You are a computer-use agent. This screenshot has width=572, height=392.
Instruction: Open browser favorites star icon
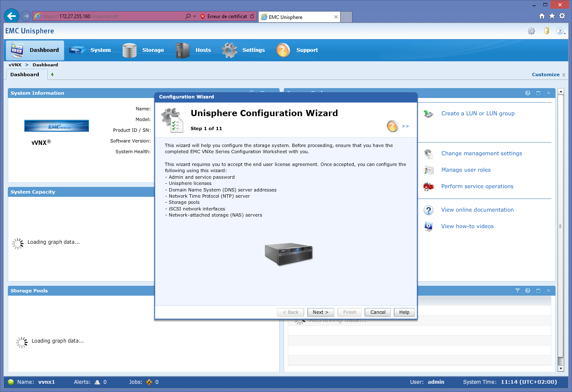pos(552,16)
